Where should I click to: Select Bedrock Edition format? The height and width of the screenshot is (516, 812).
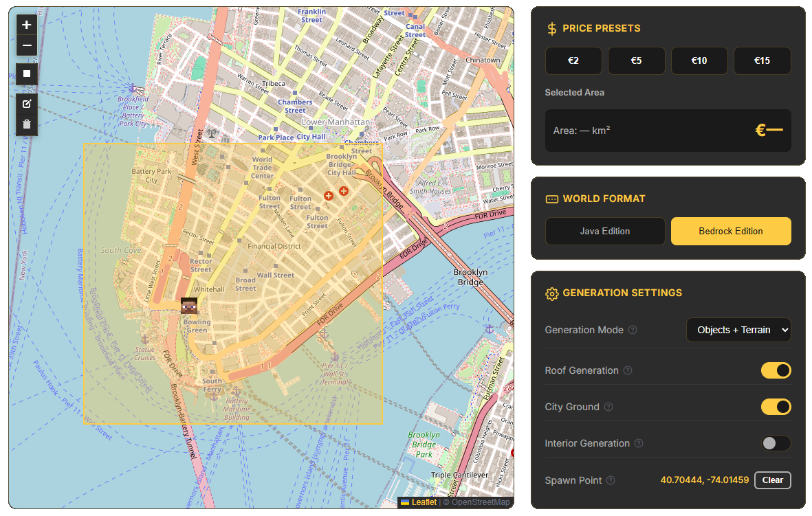pos(731,231)
